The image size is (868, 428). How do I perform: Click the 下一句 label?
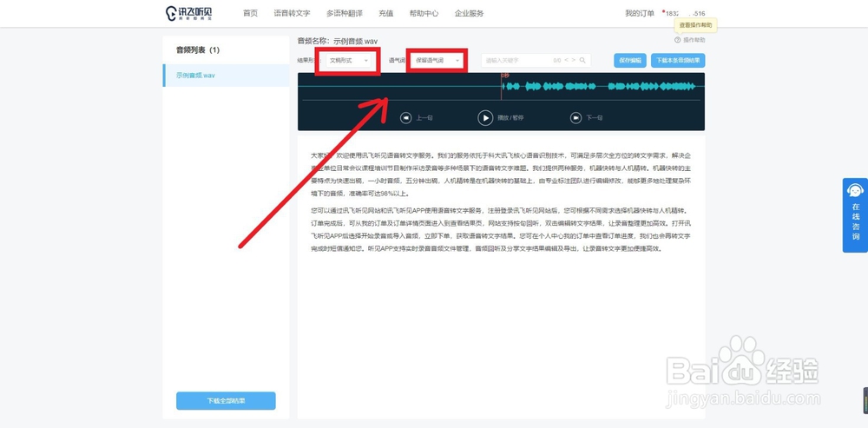[x=595, y=118]
